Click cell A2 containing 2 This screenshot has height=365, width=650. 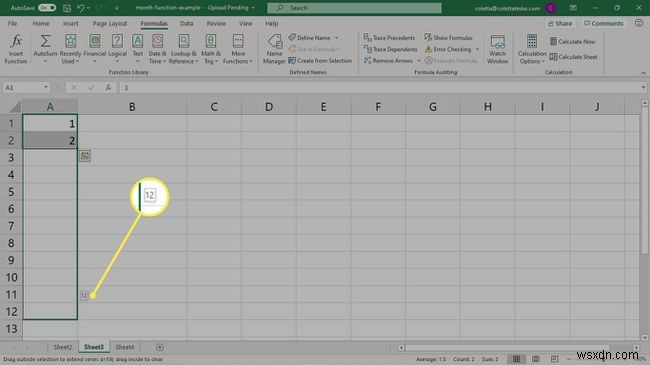pyautogui.click(x=50, y=141)
